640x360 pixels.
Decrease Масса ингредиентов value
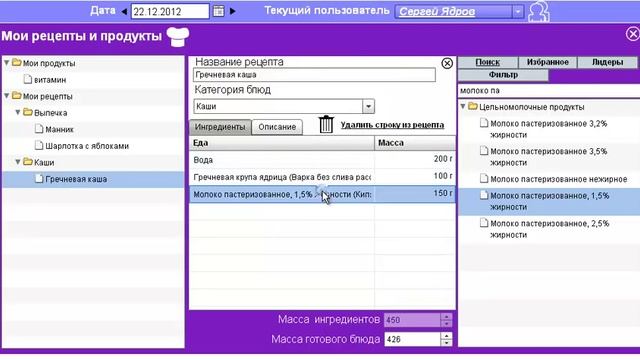tap(447, 323)
